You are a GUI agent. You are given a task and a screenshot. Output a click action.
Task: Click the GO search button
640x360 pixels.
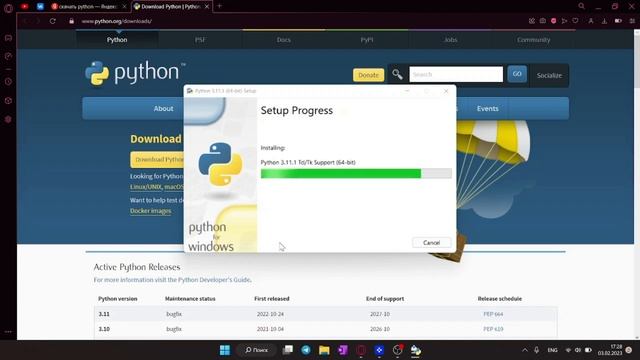click(517, 74)
